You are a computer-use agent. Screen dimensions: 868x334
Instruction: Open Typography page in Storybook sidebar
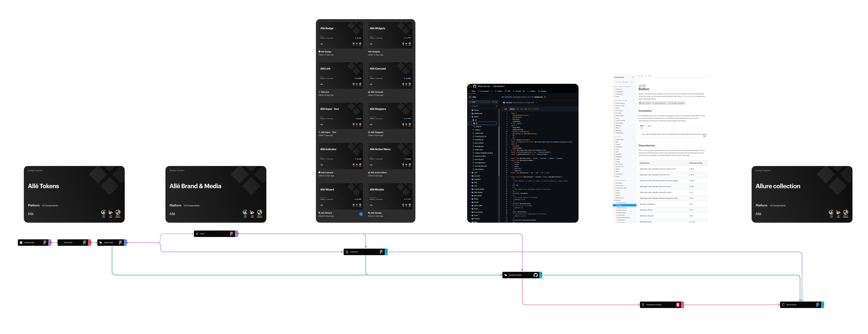click(x=619, y=133)
